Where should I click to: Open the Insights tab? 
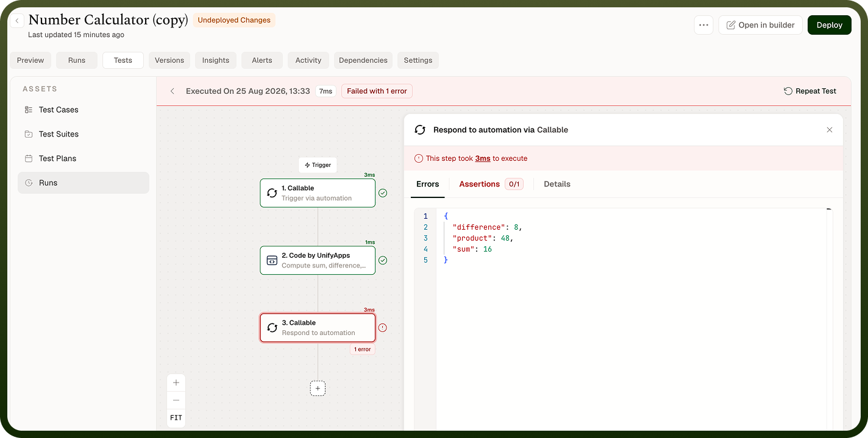[216, 60]
